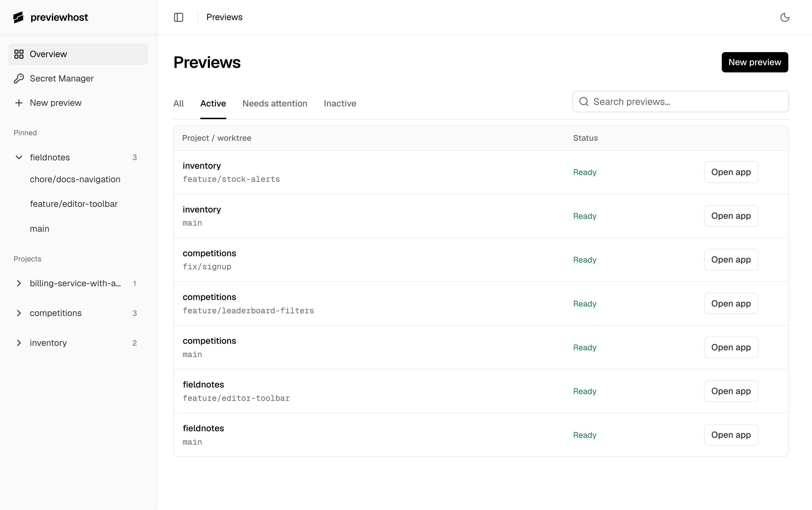Screen dimensions: 812x510
Task: Open app for inventory main
Action: 731,216
